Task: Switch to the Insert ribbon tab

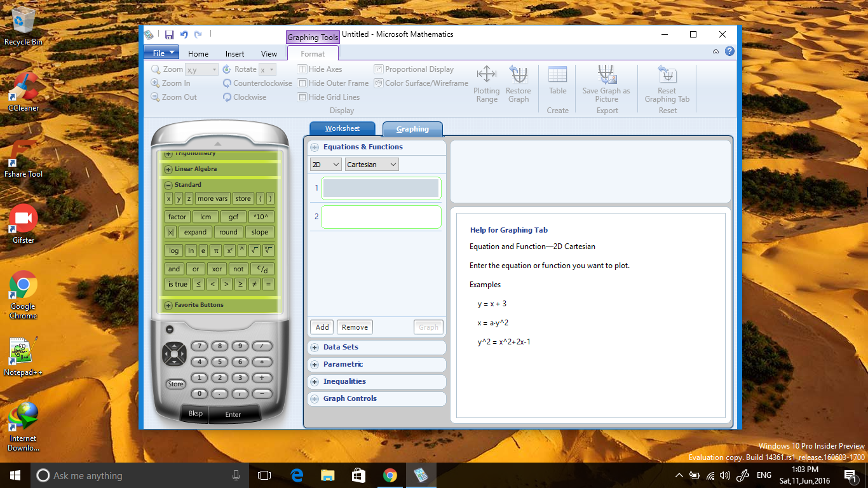Action: [234, 54]
